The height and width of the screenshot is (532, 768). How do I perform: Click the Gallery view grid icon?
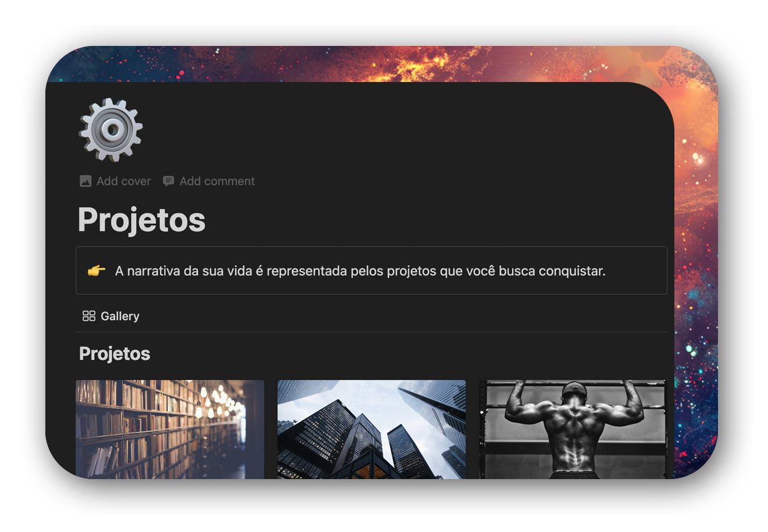[89, 316]
